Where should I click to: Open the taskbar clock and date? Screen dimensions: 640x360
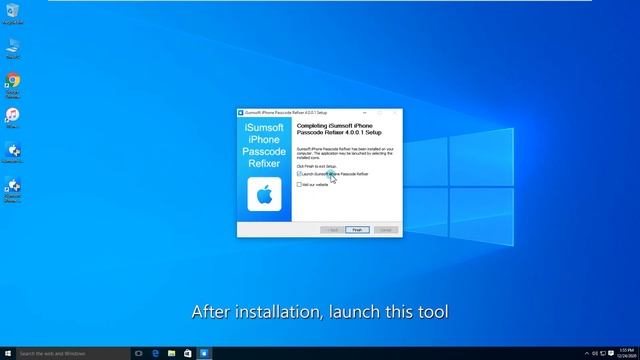pyautogui.click(x=627, y=353)
